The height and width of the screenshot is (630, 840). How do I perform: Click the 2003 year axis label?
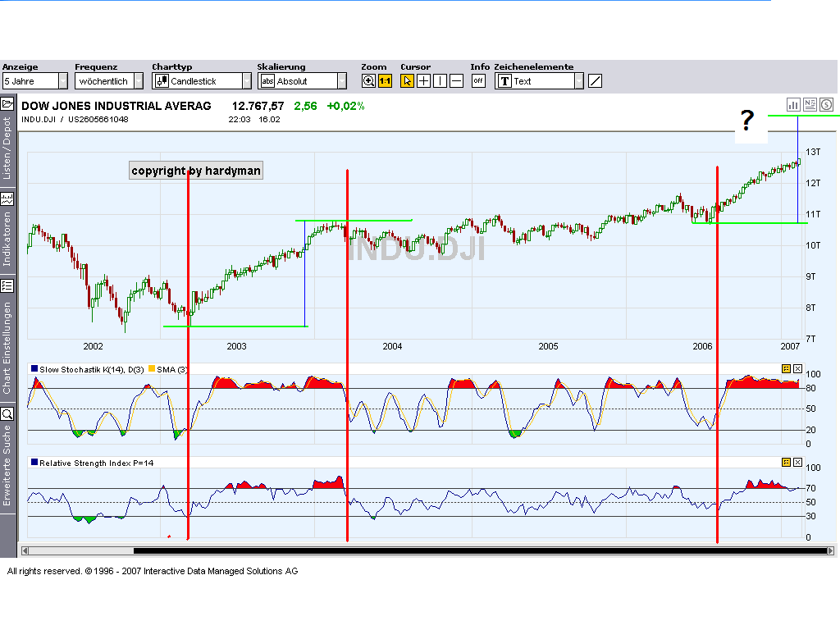[236, 347]
